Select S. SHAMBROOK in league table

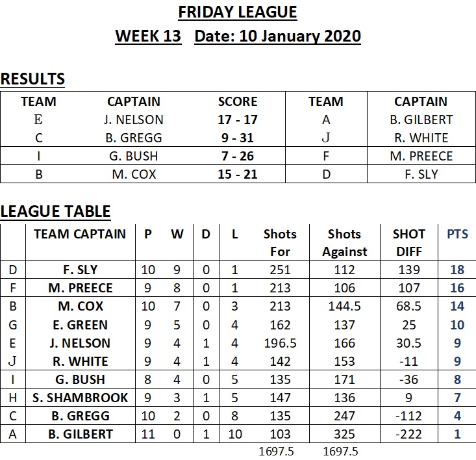pyautogui.click(x=80, y=398)
